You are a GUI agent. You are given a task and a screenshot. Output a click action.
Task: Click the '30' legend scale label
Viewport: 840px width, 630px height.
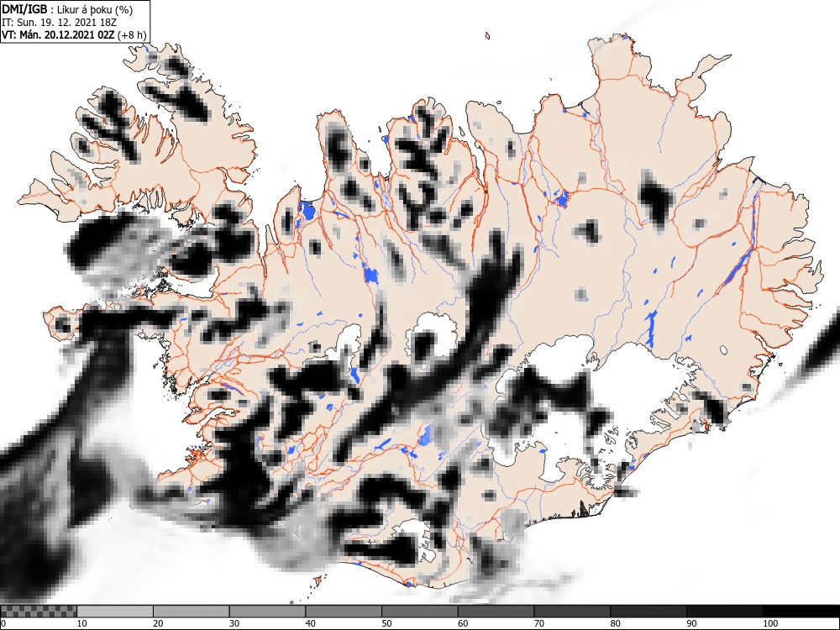point(234,623)
